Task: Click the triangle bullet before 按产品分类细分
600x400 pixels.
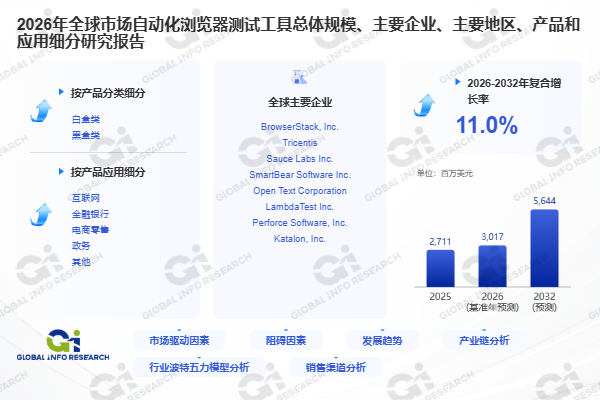Action: (61, 92)
